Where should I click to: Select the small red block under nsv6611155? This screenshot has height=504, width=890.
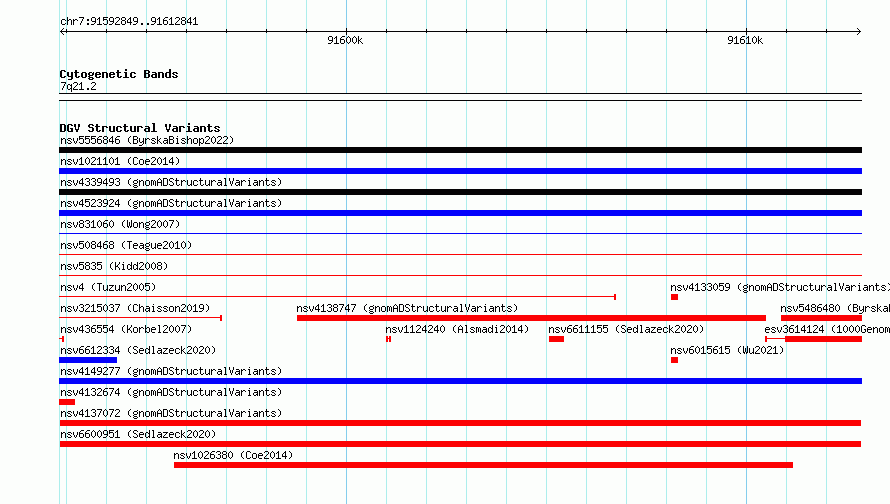tap(556, 339)
